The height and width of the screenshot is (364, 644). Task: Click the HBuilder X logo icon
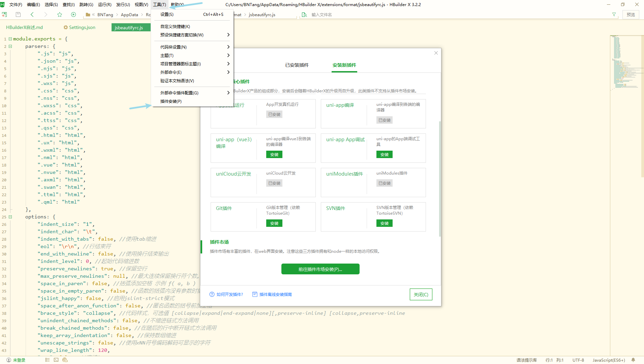pos(2,4)
